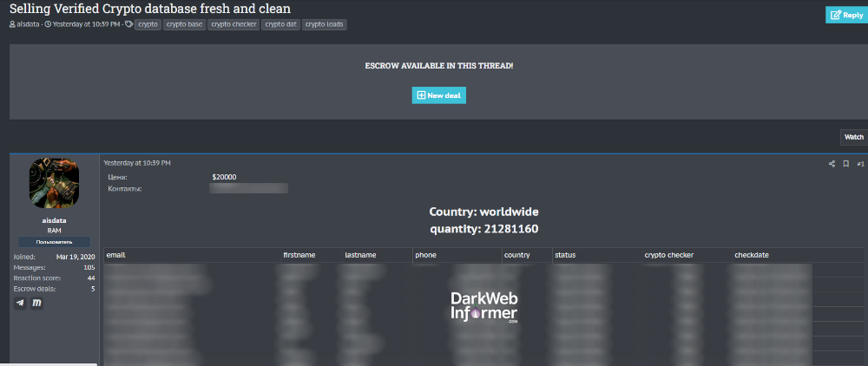Click the Telegram icon under user info
This screenshot has width=868, height=366.
pos(20,303)
